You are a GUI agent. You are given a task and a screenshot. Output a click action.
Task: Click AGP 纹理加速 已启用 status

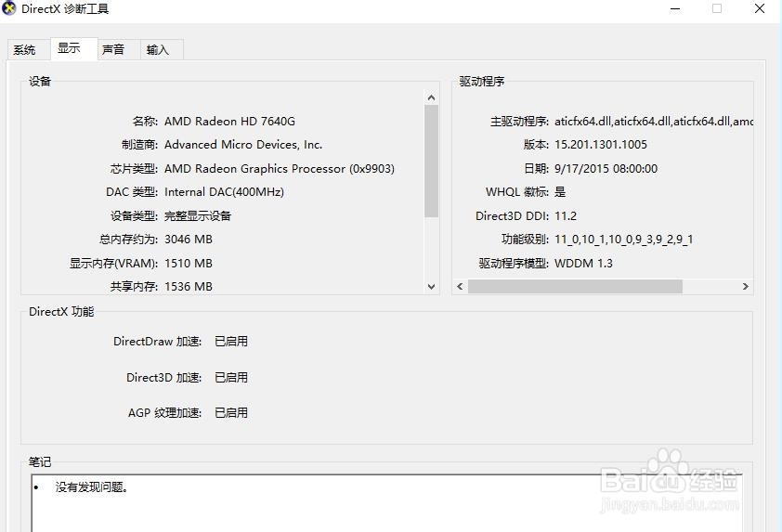[231, 413]
